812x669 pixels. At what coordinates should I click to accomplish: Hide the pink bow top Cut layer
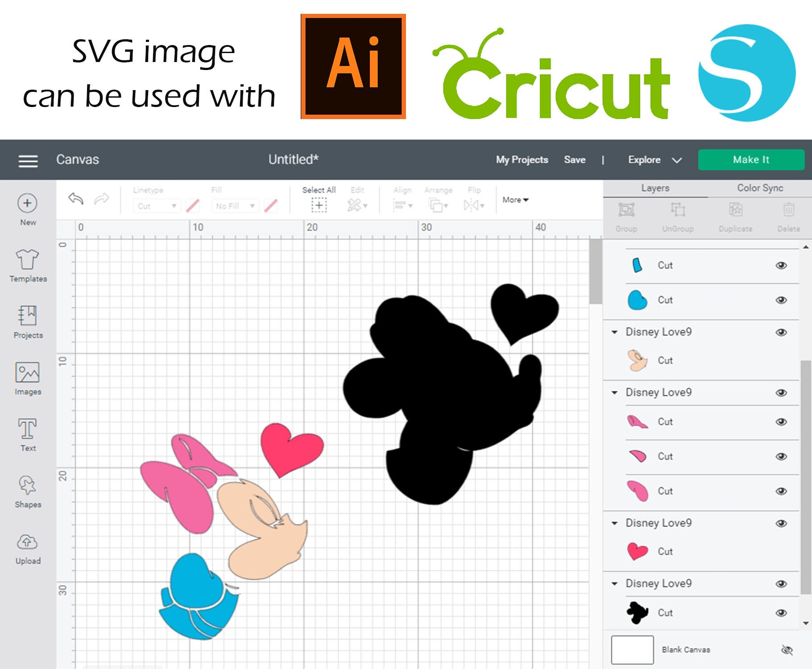[781, 422]
